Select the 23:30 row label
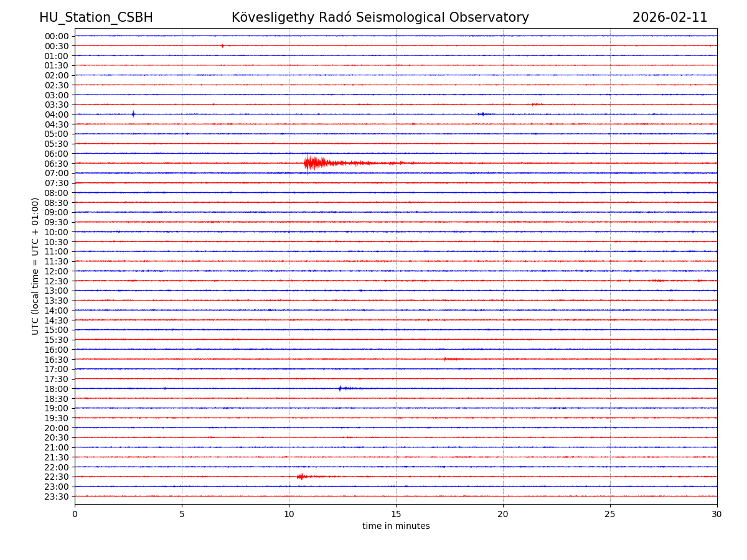The width and height of the screenshot is (747, 560). click(x=56, y=497)
